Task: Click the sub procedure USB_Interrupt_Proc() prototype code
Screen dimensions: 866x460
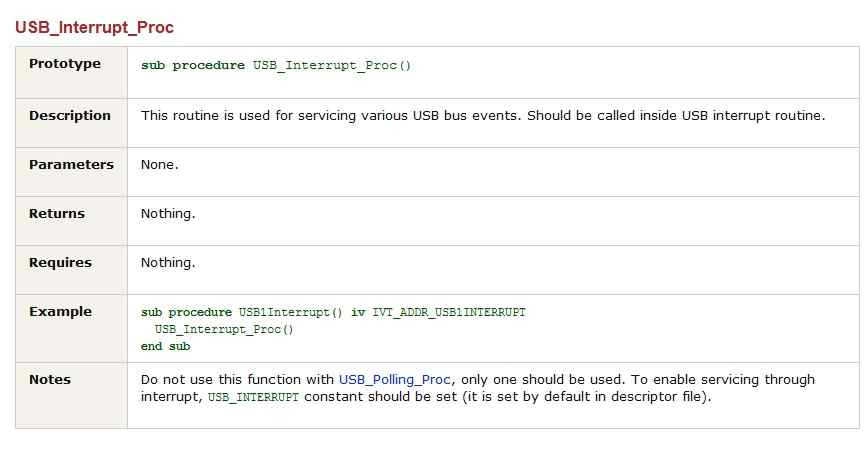Action: pos(276,65)
